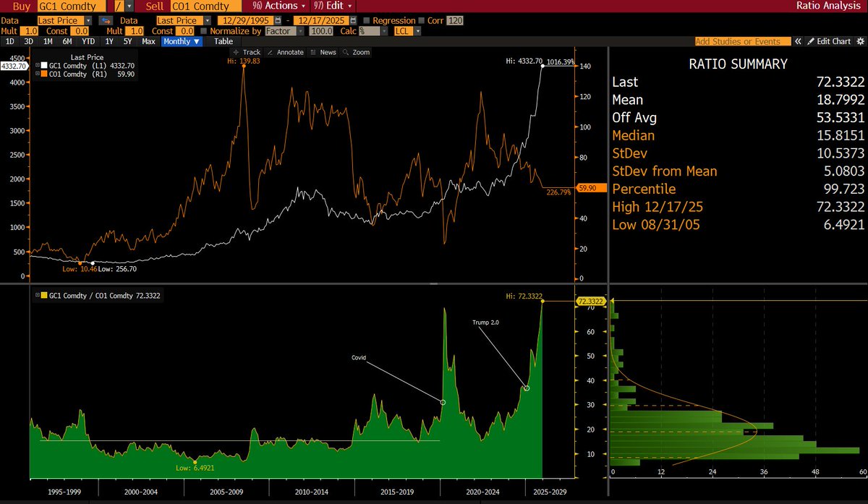This screenshot has width=868, height=504.
Task: Open the Monthly periodicity dropdown
Action: (181, 41)
